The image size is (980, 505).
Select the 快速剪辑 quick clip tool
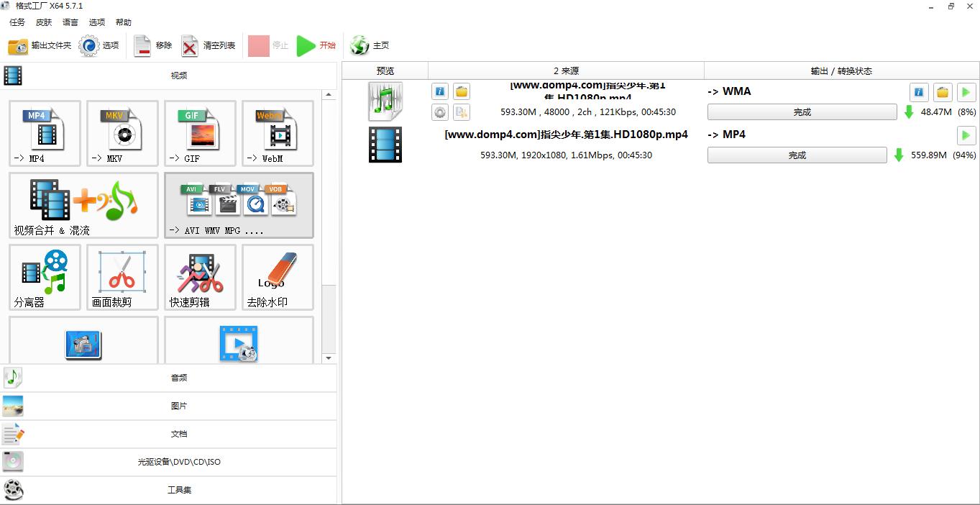pyautogui.click(x=200, y=277)
